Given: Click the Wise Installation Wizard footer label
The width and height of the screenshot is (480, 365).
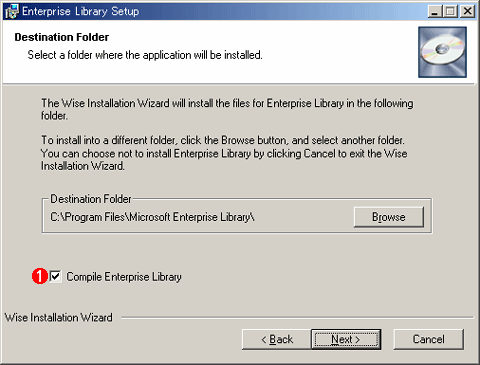Looking at the screenshot, I should 59,318.
